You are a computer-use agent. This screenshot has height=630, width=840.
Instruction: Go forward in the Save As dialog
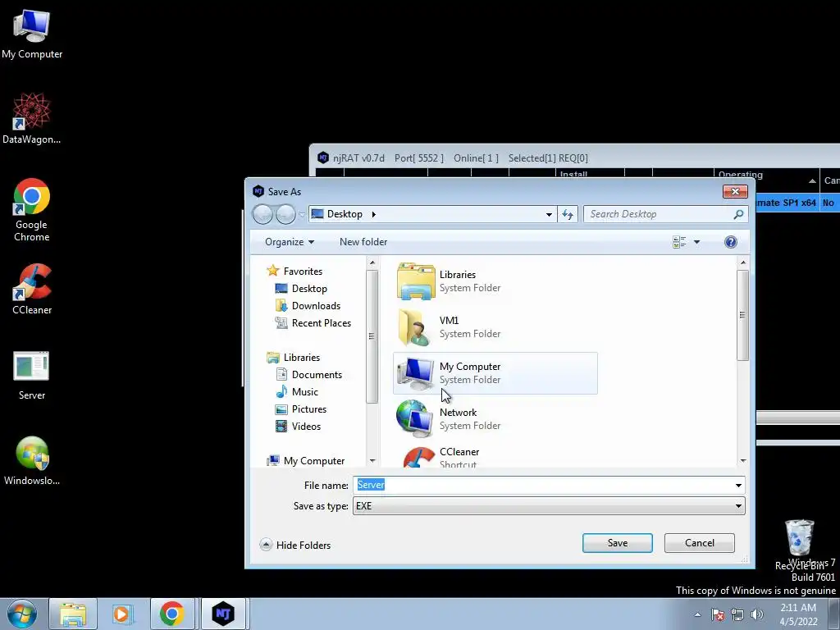[285, 214]
